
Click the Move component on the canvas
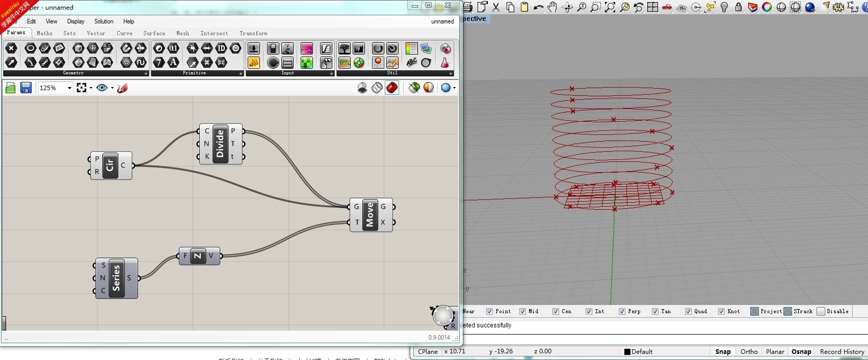[371, 214]
